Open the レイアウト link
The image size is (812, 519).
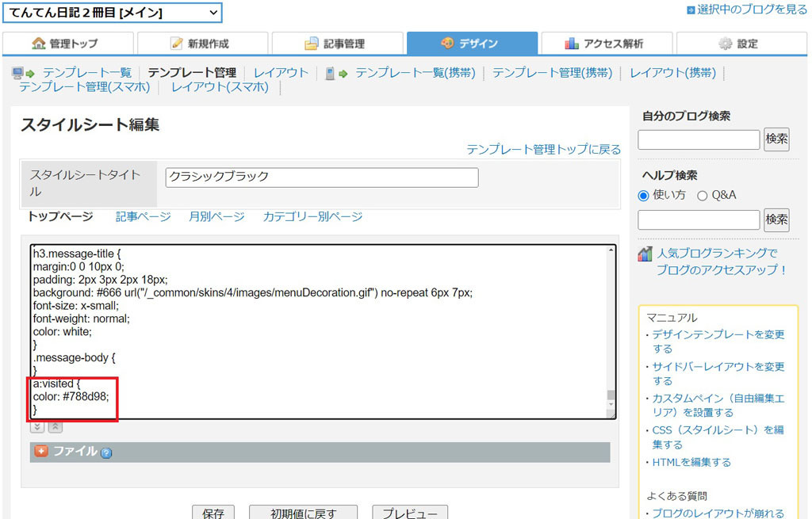(281, 73)
